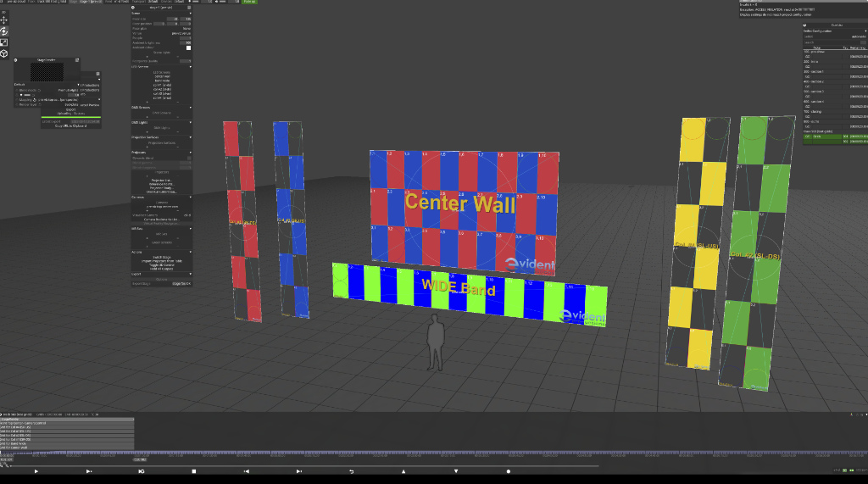Select the move/translate tool in left toolbar
This screenshot has width=868, height=484.
[4, 19]
